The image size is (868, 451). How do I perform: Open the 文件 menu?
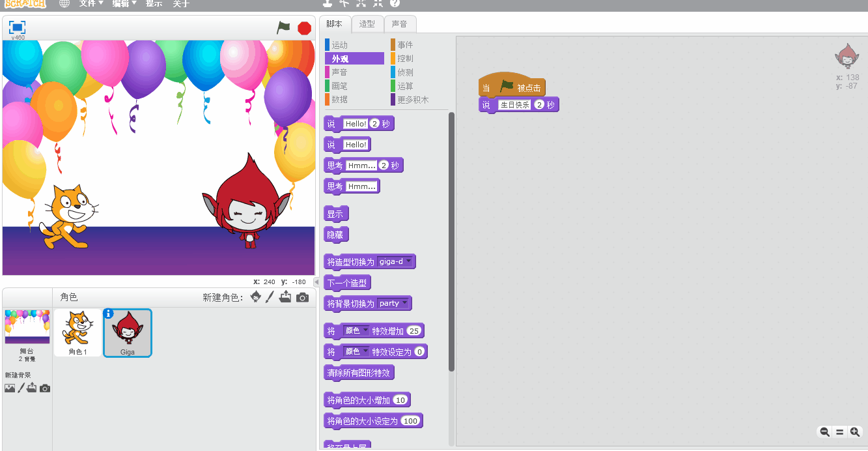coord(91,3)
